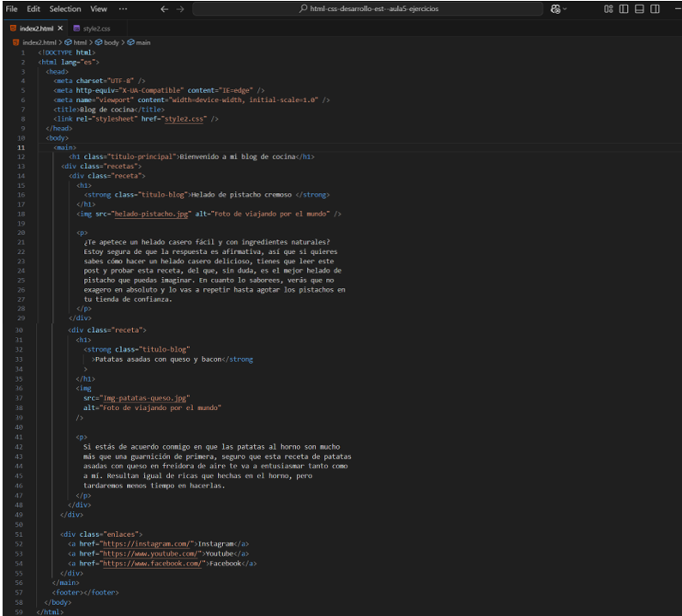Screen dimensions: 682x616
Task: Switch to the style2.css tab
Action: pyautogui.click(x=97, y=28)
